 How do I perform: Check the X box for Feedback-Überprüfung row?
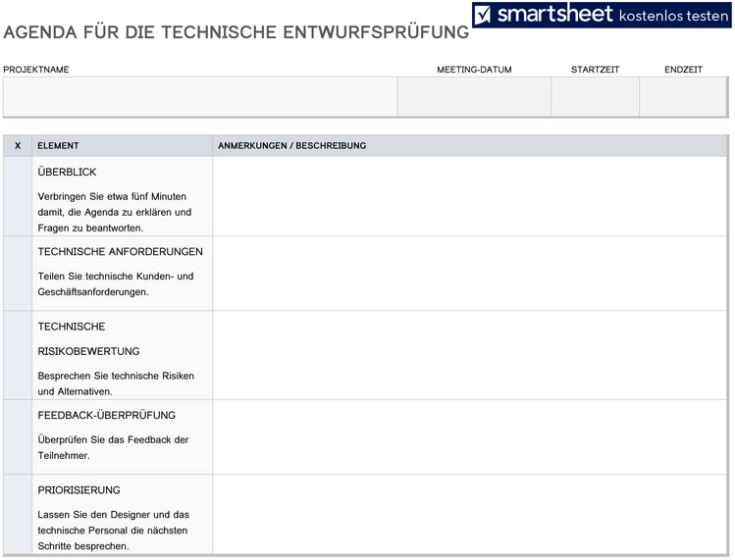point(18,436)
